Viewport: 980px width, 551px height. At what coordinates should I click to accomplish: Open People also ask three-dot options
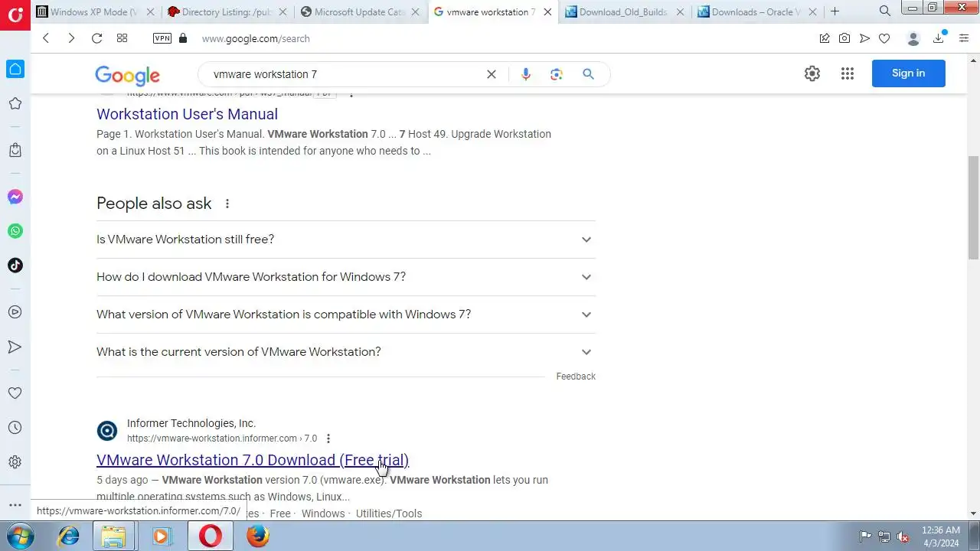227,204
